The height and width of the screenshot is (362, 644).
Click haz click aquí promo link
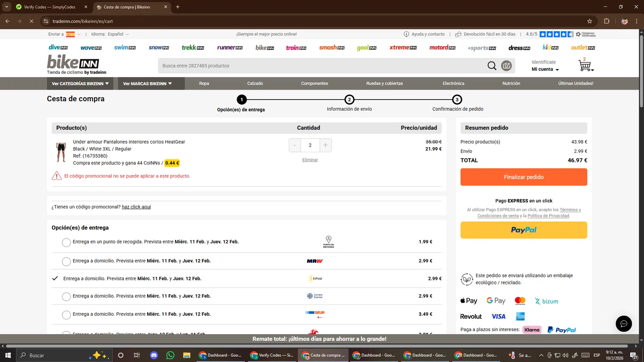click(x=136, y=207)
